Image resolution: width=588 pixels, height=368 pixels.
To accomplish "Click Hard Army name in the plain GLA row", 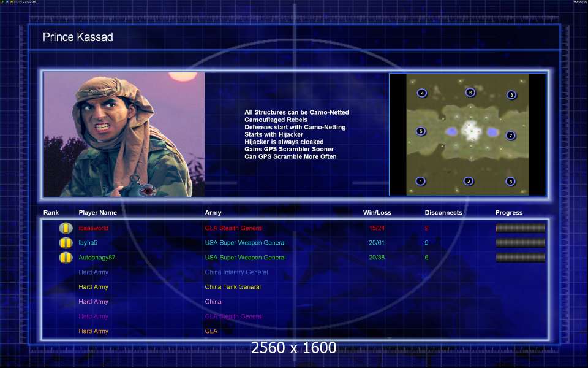I will 93,331.
